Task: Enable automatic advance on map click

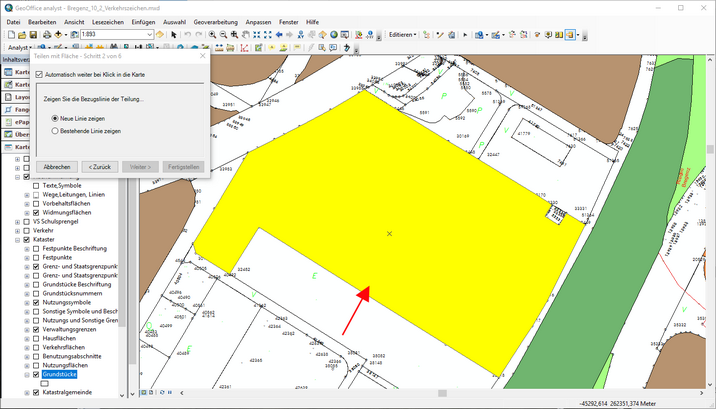Action: pyautogui.click(x=39, y=74)
